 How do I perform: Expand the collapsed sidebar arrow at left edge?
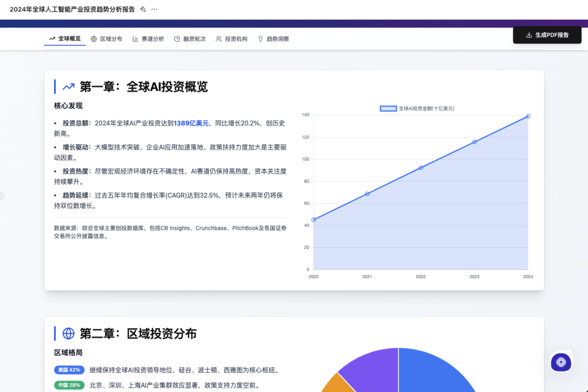click(x=2, y=195)
